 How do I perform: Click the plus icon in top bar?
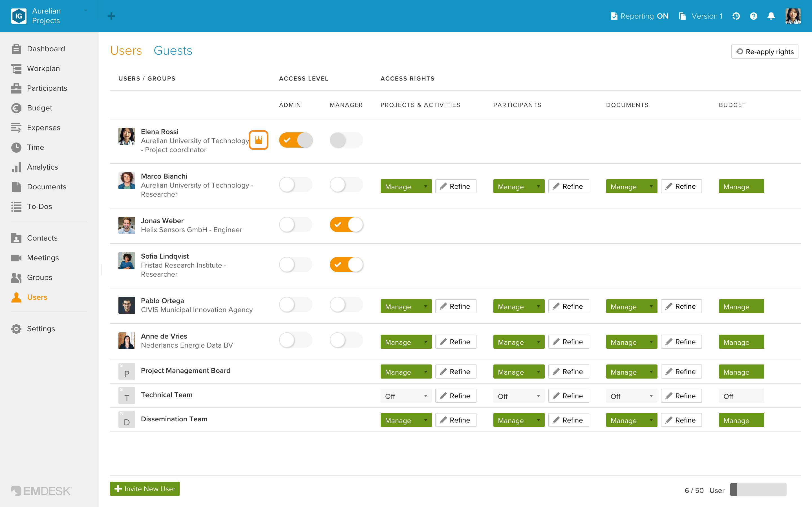tap(111, 16)
